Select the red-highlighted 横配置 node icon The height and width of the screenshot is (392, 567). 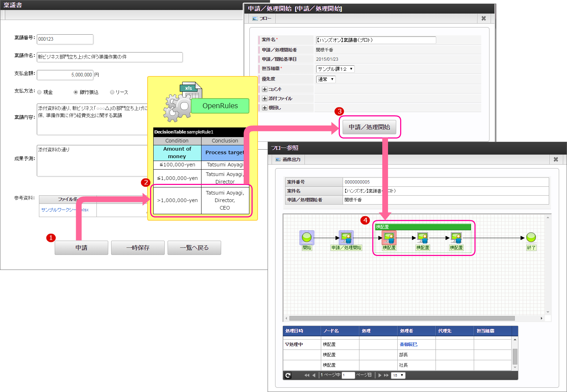pyautogui.click(x=389, y=237)
